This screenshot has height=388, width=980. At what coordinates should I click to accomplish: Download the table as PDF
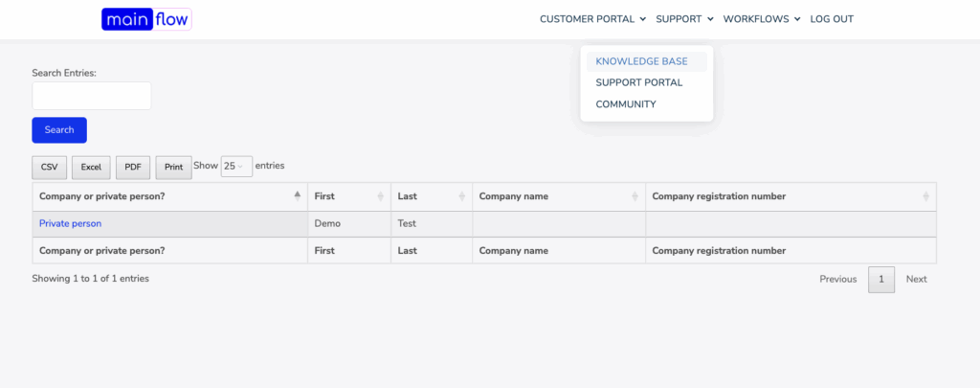tap(133, 167)
